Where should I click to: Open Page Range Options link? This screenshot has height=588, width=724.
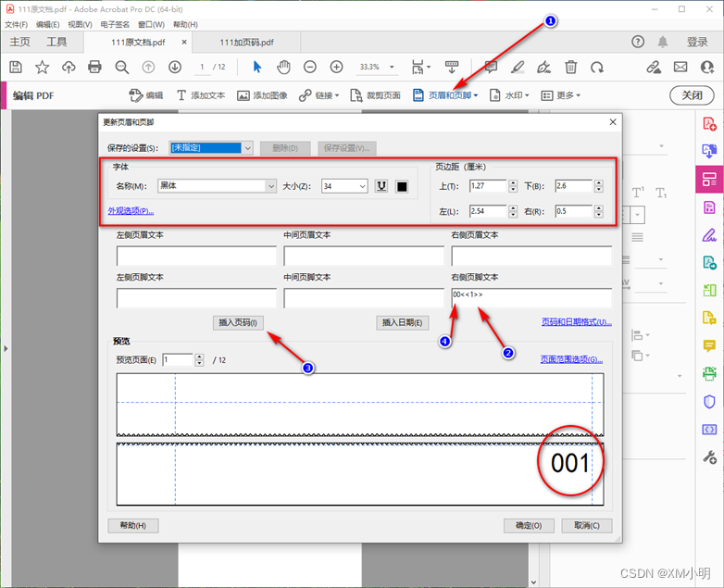point(571,359)
